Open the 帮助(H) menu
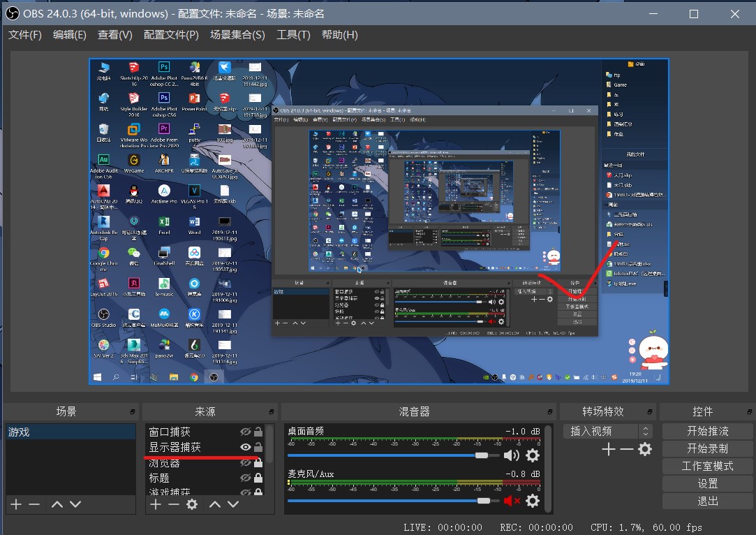The height and width of the screenshot is (535, 756). click(339, 35)
